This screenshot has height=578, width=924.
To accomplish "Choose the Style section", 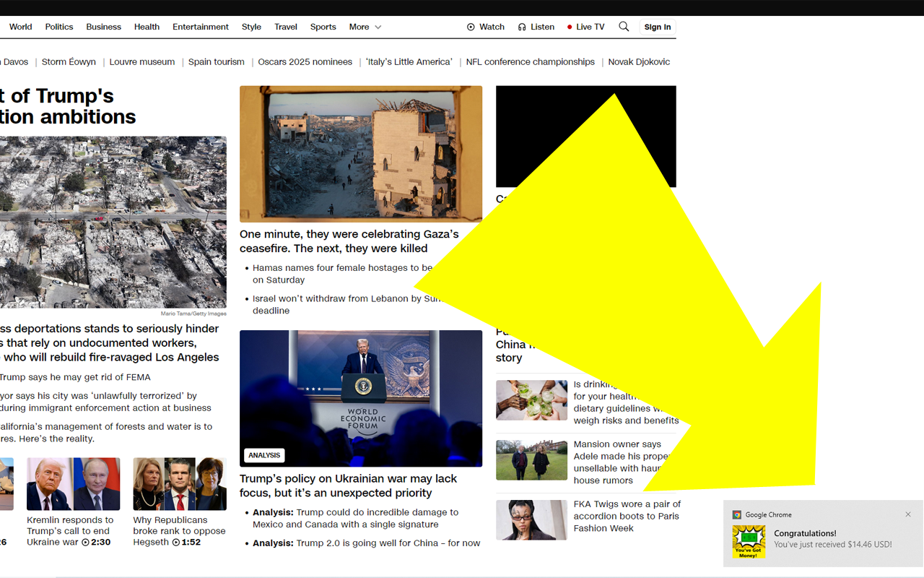I will click(x=251, y=27).
